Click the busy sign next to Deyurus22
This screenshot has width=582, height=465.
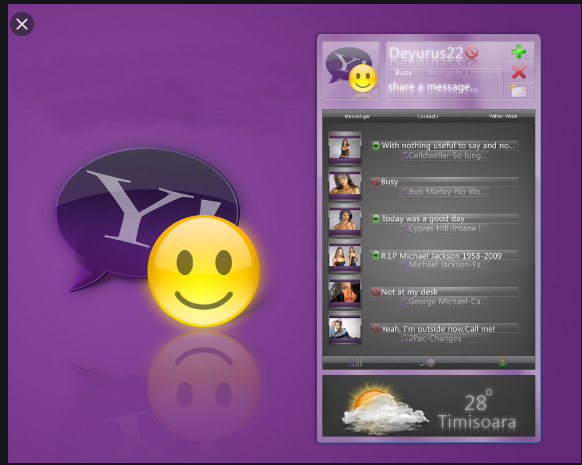[472, 52]
